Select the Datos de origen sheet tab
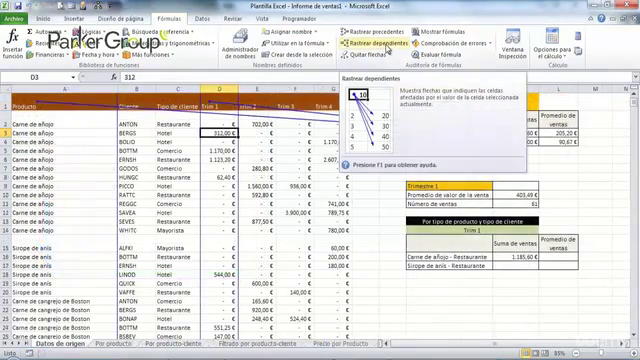 [x=60, y=344]
